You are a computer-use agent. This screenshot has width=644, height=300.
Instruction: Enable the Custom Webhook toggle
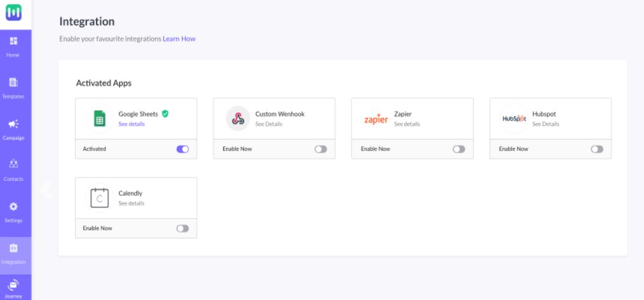click(320, 149)
